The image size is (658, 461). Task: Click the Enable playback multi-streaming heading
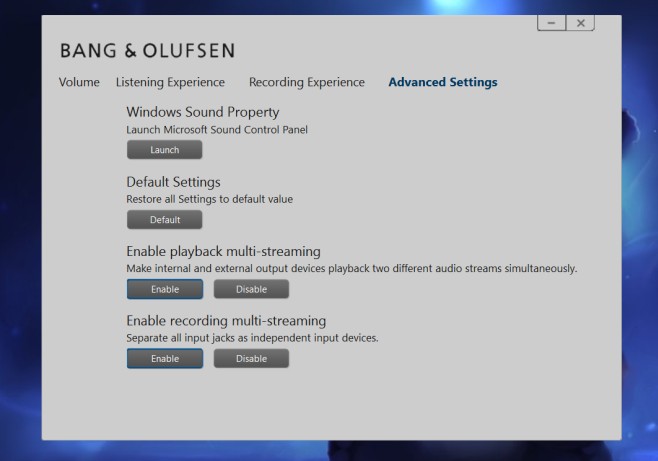tap(223, 251)
